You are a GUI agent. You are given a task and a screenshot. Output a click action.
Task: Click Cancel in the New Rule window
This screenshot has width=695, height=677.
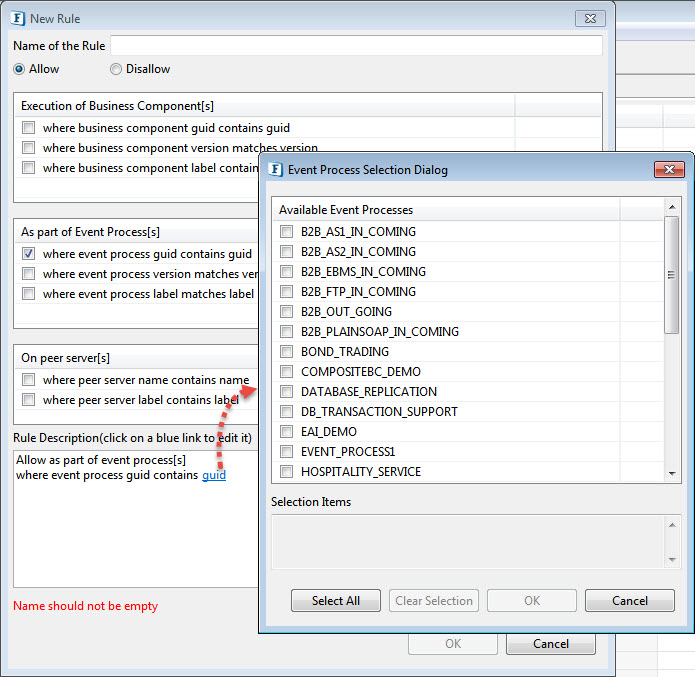[x=551, y=644]
